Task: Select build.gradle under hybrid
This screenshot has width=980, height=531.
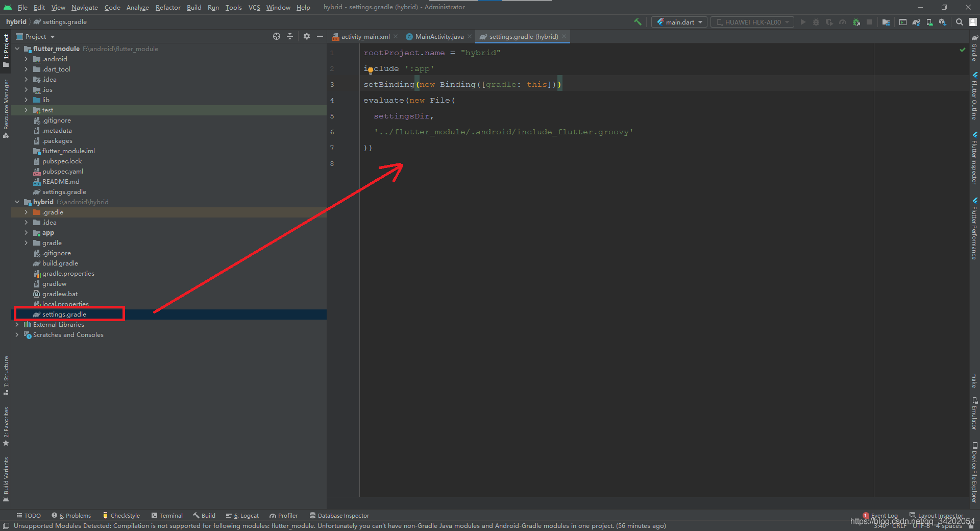Action: pyautogui.click(x=60, y=263)
